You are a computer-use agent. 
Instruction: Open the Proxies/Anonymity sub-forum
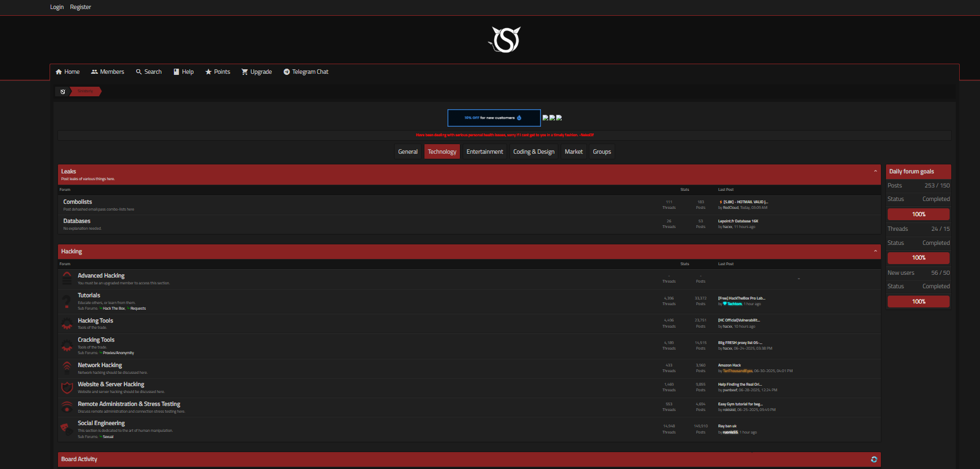click(x=118, y=353)
